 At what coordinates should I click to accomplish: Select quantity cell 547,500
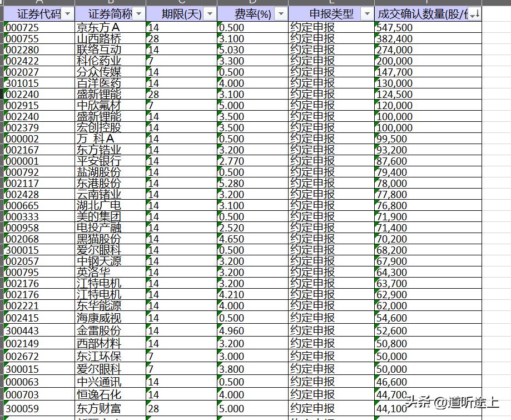coord(428,27)
